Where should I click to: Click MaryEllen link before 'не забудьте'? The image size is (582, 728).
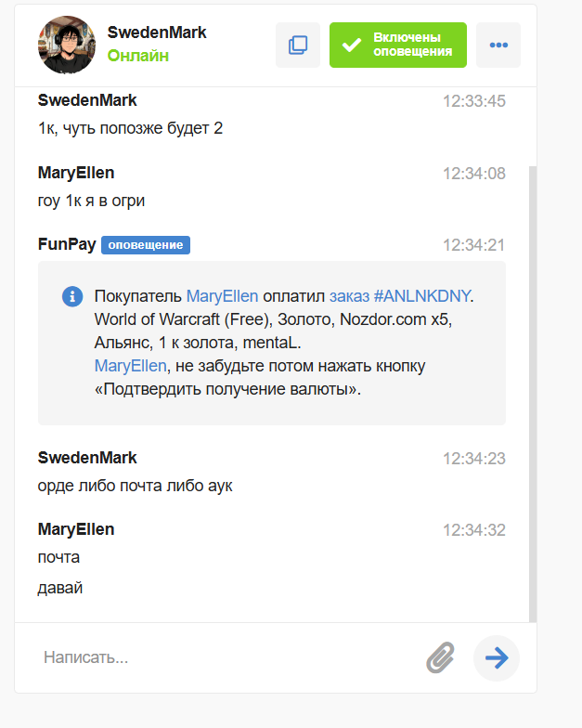click(x=130, y=366)
